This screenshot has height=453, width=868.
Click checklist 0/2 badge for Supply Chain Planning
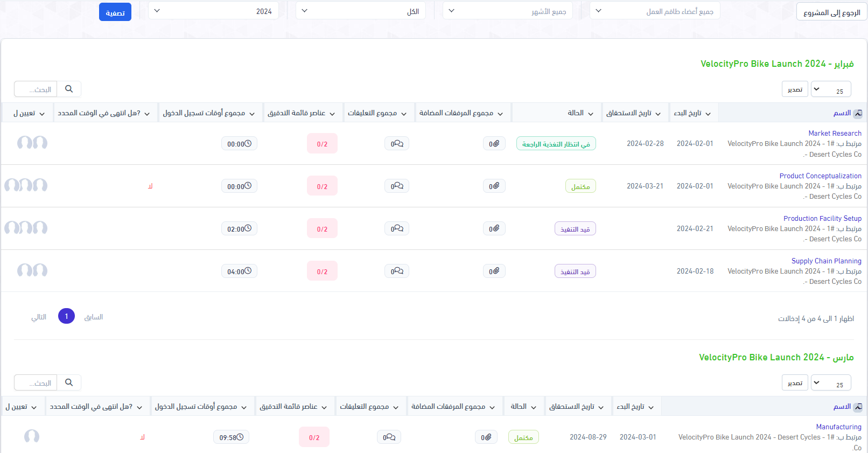click(x=322, y=271)
